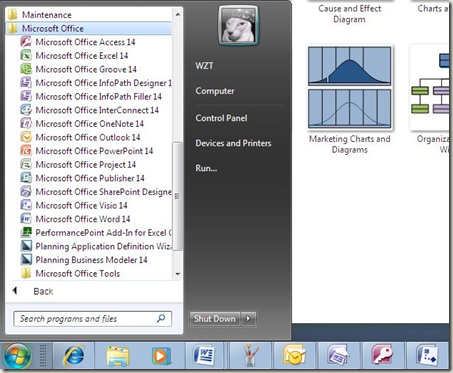
Task: Click the Publisher taskbar icon
Action: 338,355
